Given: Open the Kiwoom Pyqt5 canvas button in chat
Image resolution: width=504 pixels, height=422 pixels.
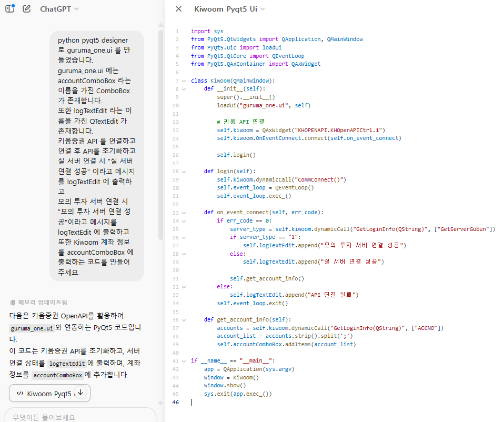Looking at the screenshot, I should [49, 394].
